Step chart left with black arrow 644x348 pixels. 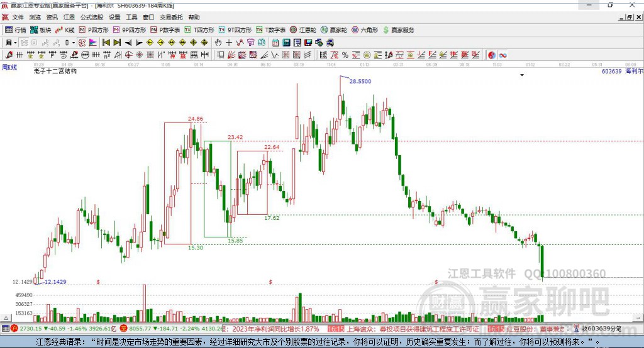click(x=128, y=42)
